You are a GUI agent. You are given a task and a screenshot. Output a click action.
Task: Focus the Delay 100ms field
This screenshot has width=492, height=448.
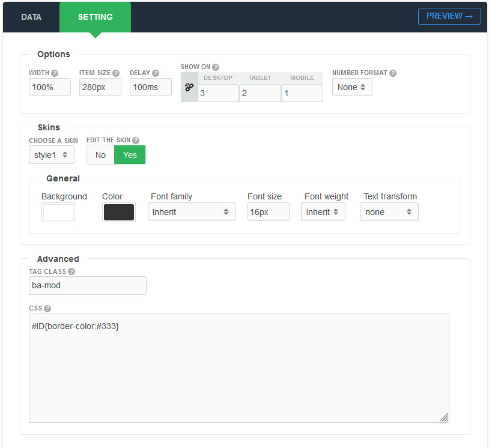[x=151, y=87]
